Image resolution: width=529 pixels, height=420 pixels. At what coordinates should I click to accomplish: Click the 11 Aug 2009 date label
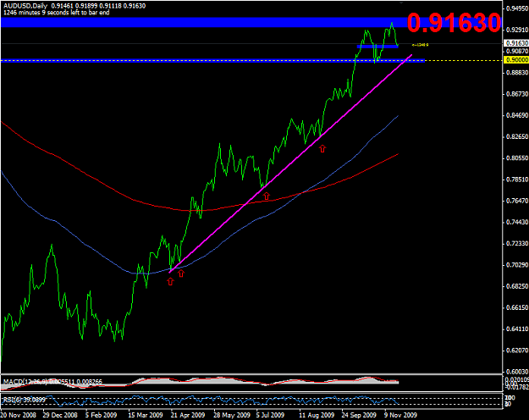(317, 415)
